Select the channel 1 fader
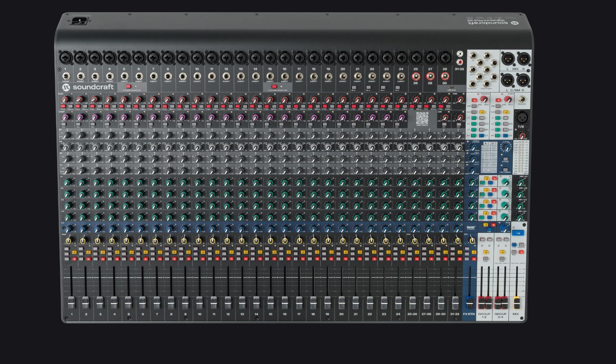The height and width of the screenshot is (364, 616). click(71, 302)
